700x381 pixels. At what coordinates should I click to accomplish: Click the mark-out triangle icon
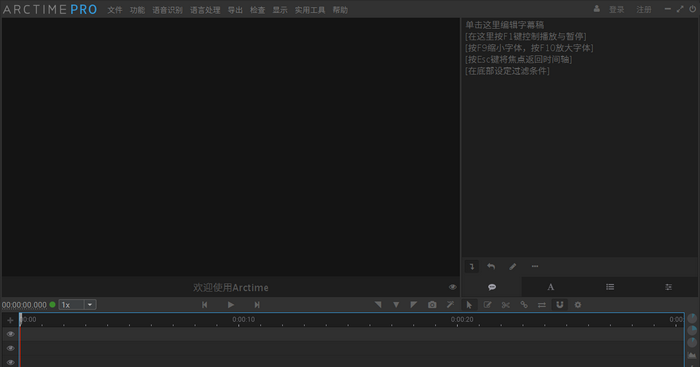coord(414,305)
